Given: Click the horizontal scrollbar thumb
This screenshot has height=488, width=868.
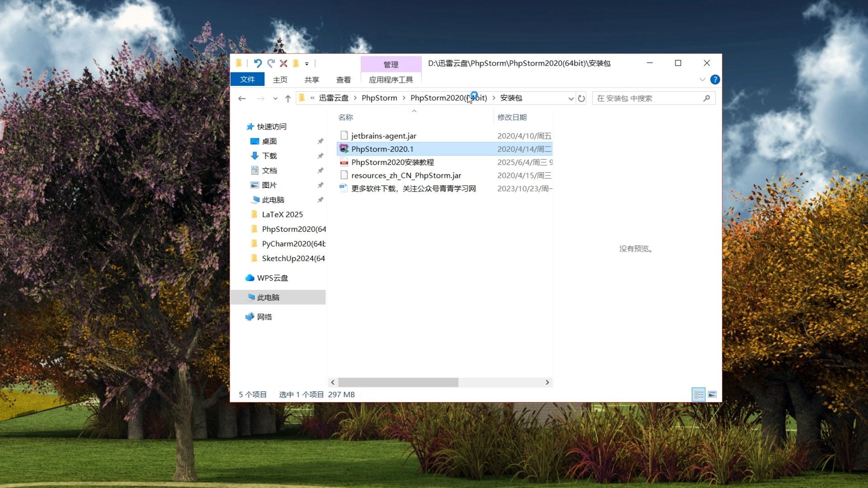Looking at the screenshot, I should 398,382.
